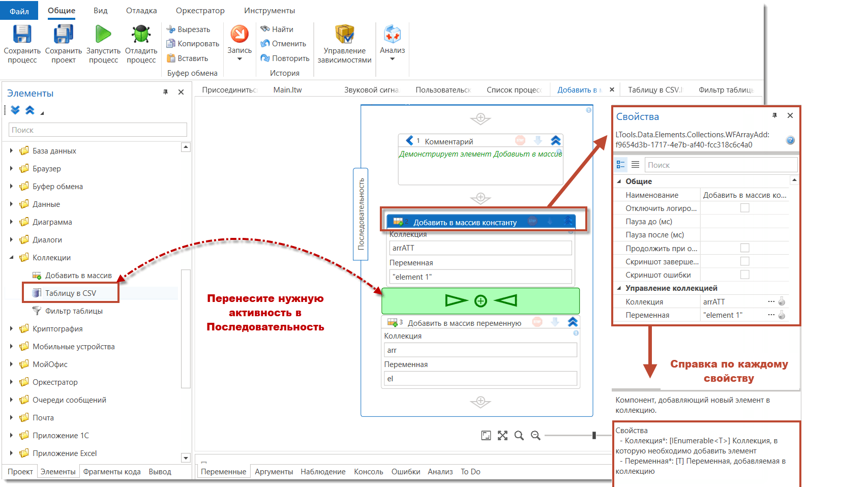This screenshot has width=868, height=487.
Task: Enable Continue on error checkbox
Action: pos(744,248)
